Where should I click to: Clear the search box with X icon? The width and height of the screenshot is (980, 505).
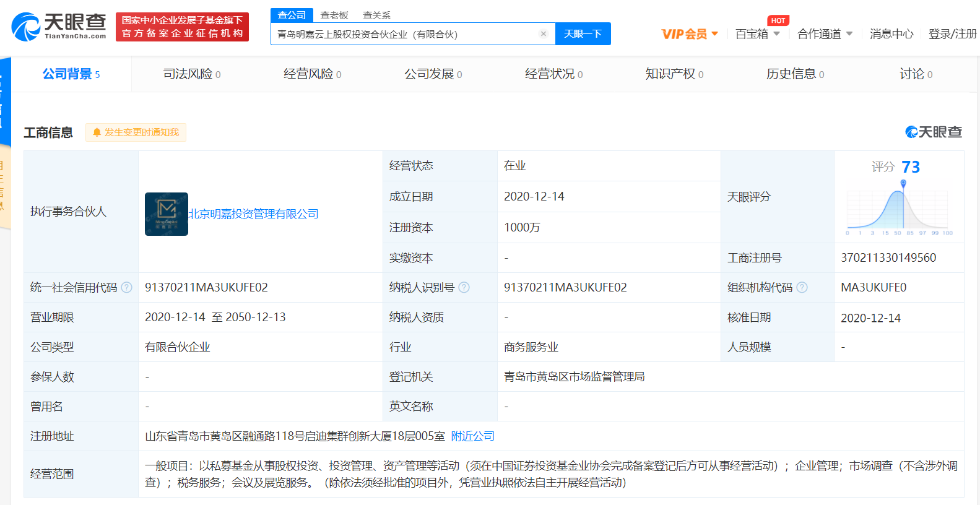click(544, 34)
